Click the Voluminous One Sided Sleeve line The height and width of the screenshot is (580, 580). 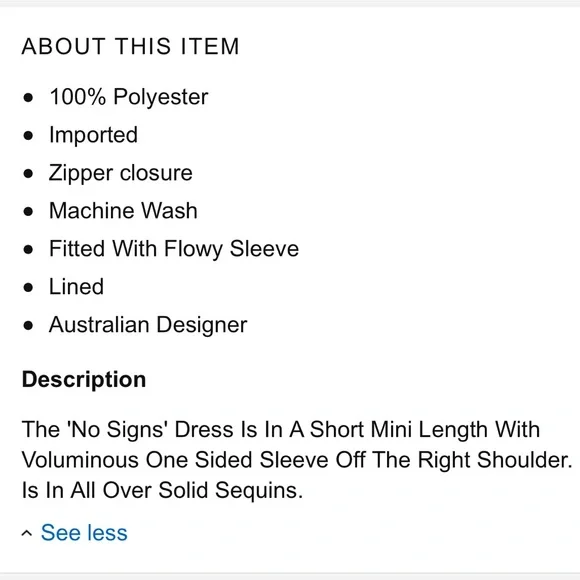297,460
